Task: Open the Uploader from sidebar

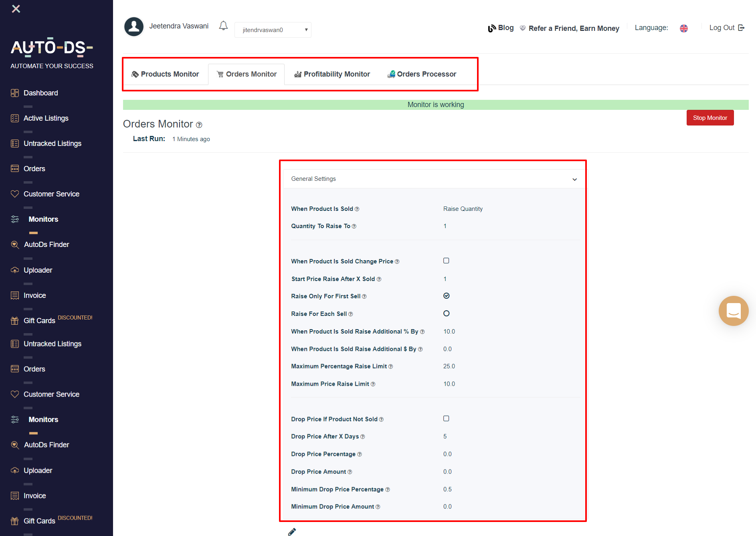Action: coord(38,270)
